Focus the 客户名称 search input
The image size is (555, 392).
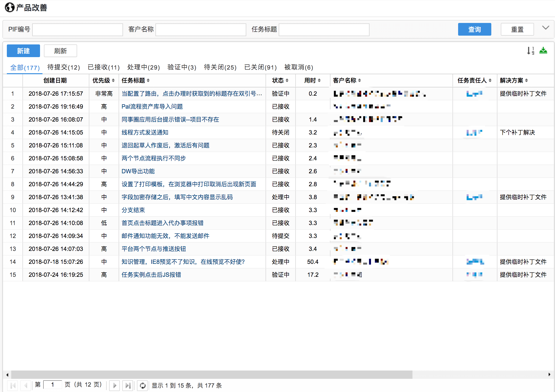[201, 30]
